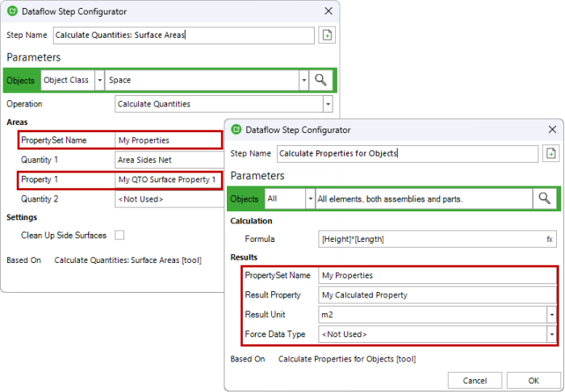Open the Force Data Type dropdown
565x392 pixels.
pos(551,335)
